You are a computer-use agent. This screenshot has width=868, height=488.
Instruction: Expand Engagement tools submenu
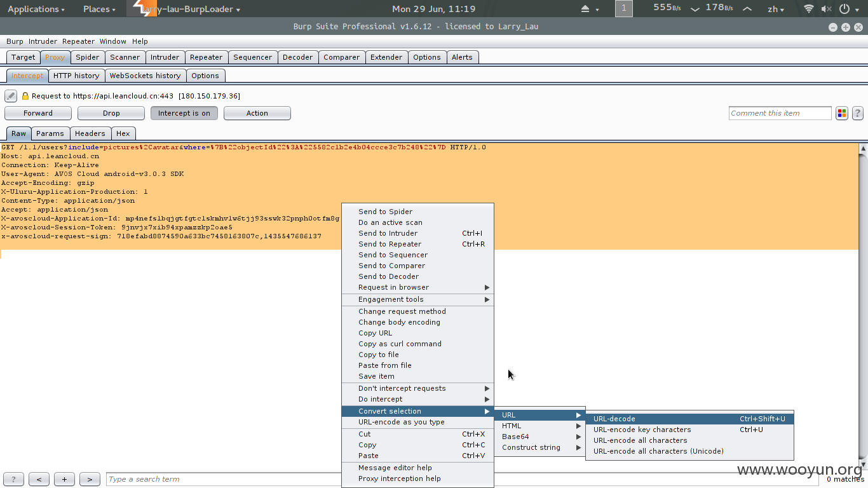point(417,299)
